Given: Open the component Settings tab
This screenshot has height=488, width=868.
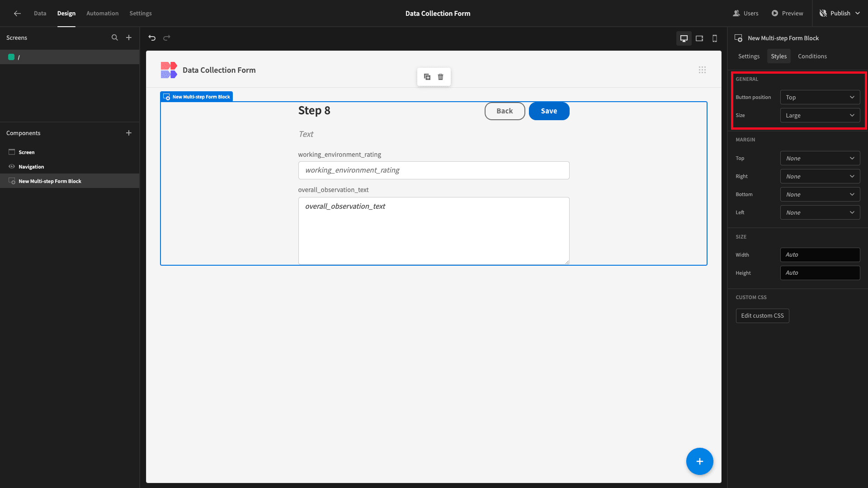Looking at the screenshot, I should tap(749, 56).
